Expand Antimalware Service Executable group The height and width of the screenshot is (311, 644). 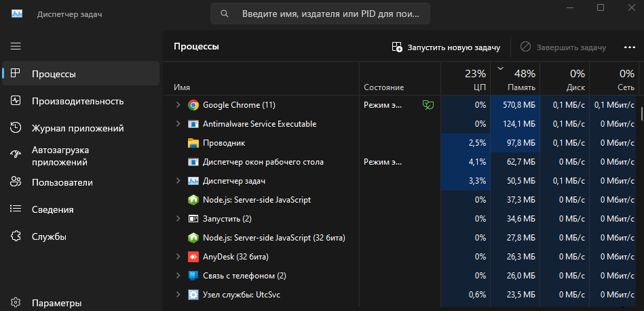click(x=178, y=124)
